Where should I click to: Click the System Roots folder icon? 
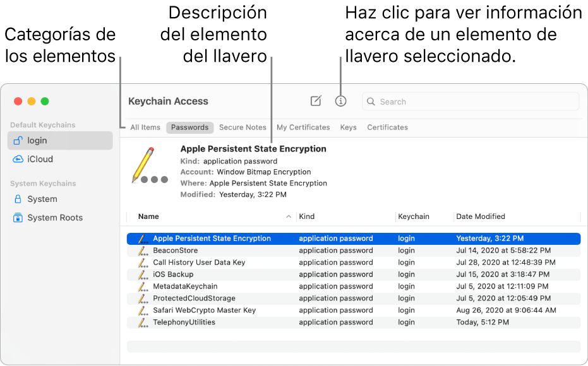pos(18,218)
